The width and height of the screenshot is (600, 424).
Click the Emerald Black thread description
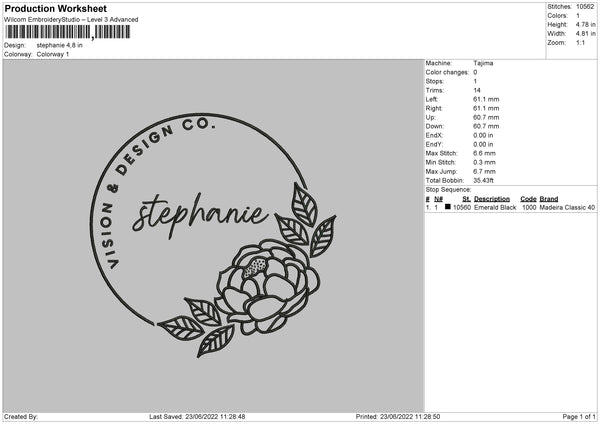(x=495, y=207)
